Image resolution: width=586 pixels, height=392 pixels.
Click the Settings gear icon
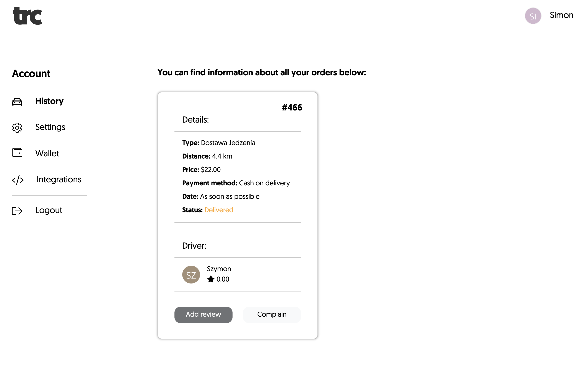(17, 128)
